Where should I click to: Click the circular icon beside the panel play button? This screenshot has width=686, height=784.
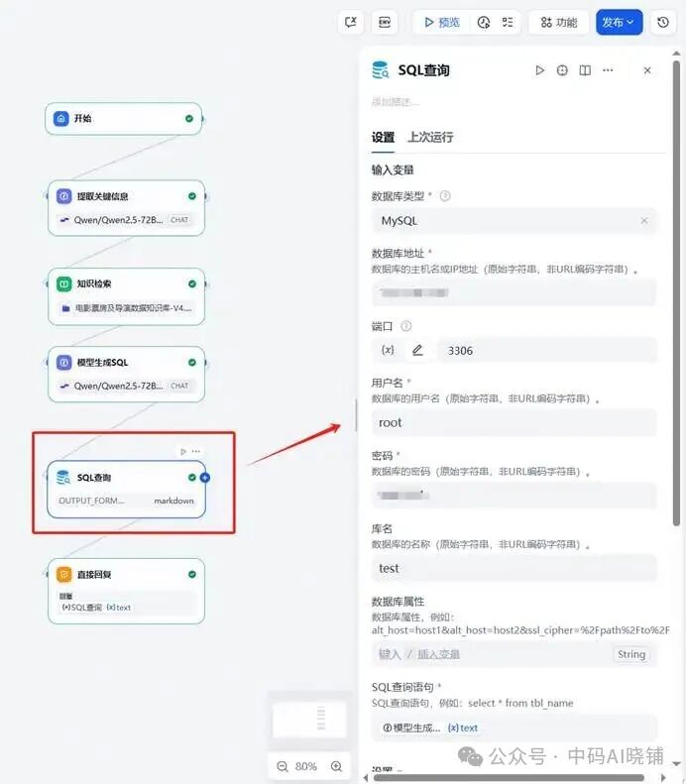562,70
